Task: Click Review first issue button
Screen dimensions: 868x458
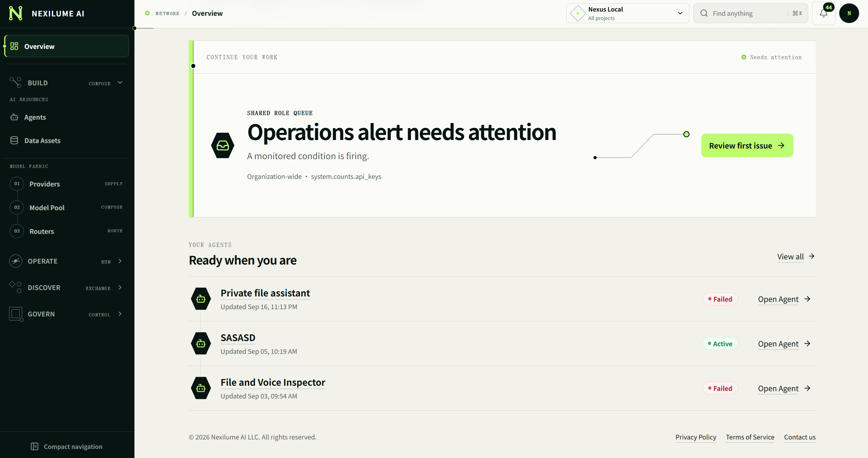Action: pyautogui.click(x=747, y=145)
